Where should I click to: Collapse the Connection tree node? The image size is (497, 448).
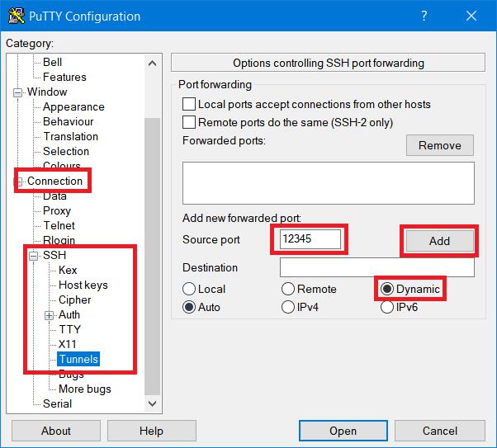coord(19,182)
